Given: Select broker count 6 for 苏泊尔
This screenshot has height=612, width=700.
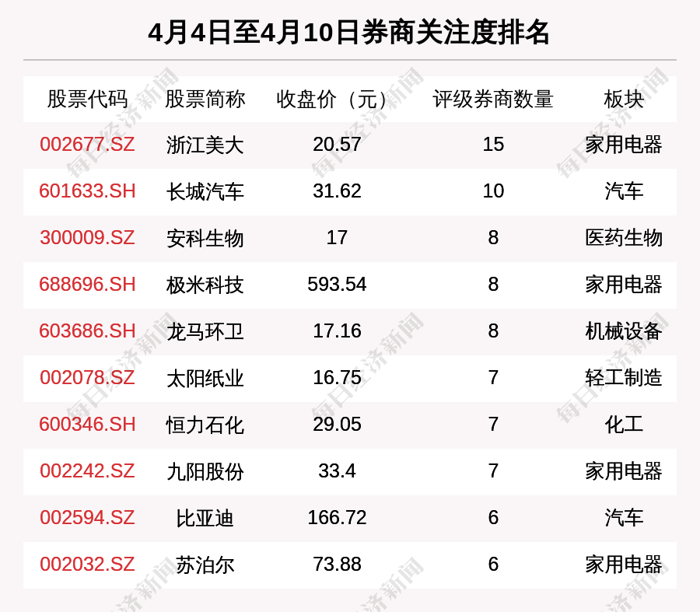Looking at the screenshot, I should 493,565.
